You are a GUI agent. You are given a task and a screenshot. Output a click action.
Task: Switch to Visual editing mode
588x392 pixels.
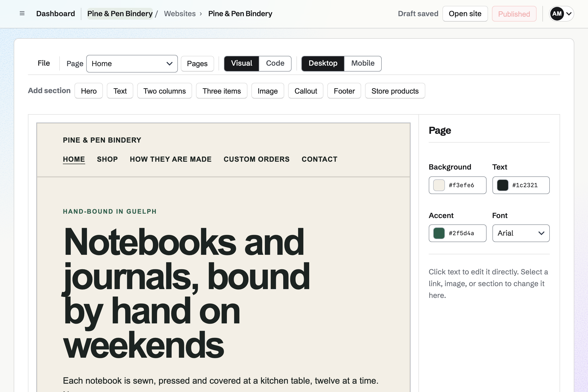click(x=242, y=63)
